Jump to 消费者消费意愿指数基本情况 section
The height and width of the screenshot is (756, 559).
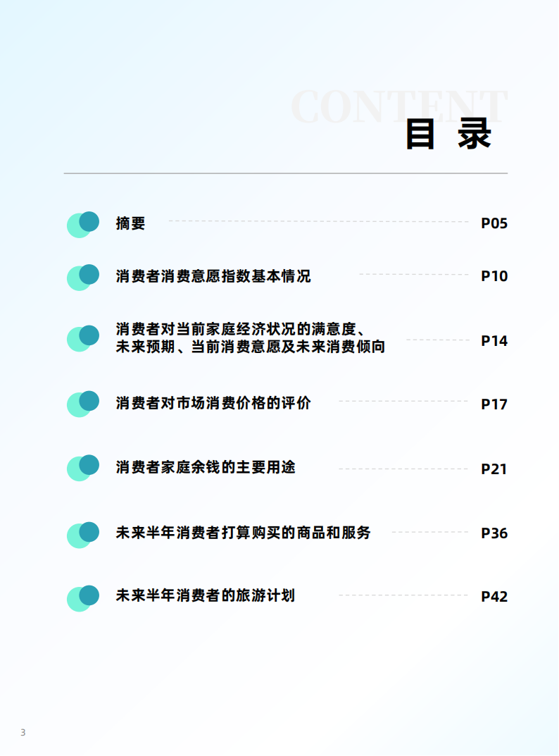tap(213, 275)
